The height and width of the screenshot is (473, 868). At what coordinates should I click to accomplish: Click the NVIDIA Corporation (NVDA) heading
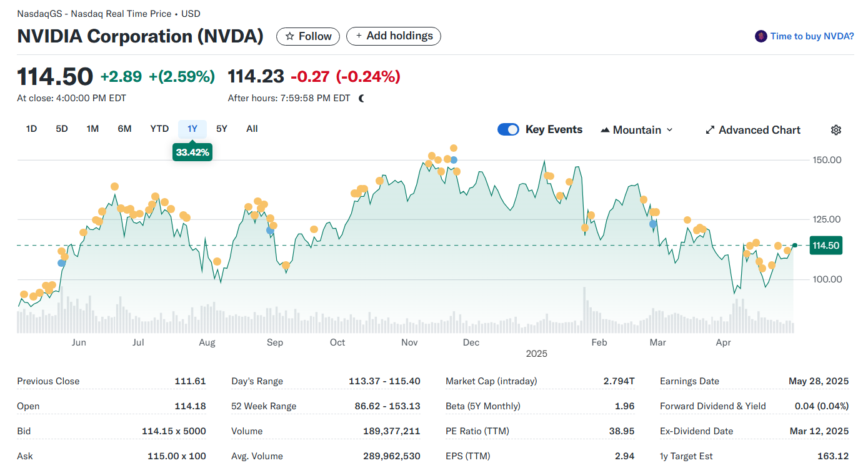coord(141,36)
